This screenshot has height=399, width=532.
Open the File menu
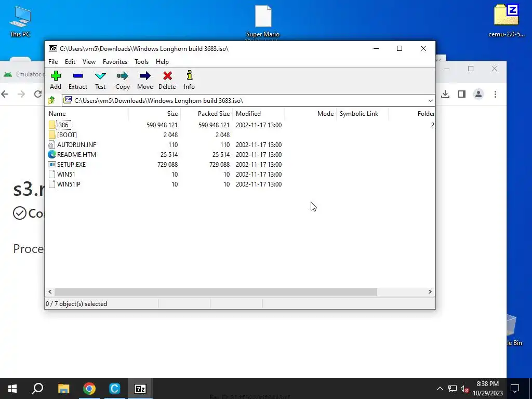pyautogui.click(x=53, y=62)
